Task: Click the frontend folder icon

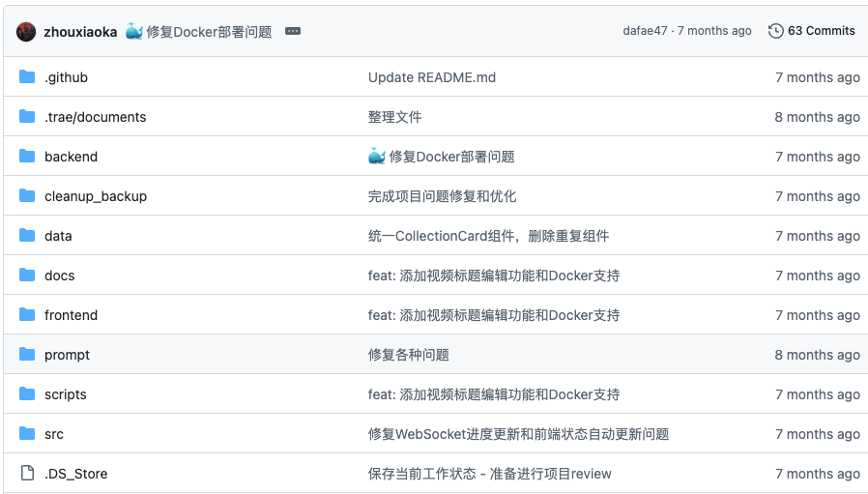Action: (x=27, y=314)
